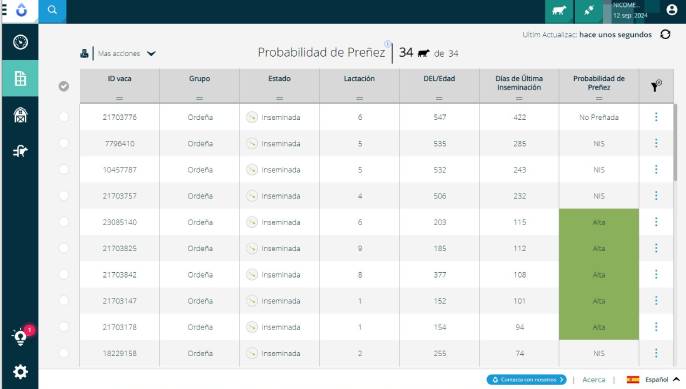The image size is (686, 389).
Task: Open the dashboard gauge icon in sidebar
Action: 20,42
